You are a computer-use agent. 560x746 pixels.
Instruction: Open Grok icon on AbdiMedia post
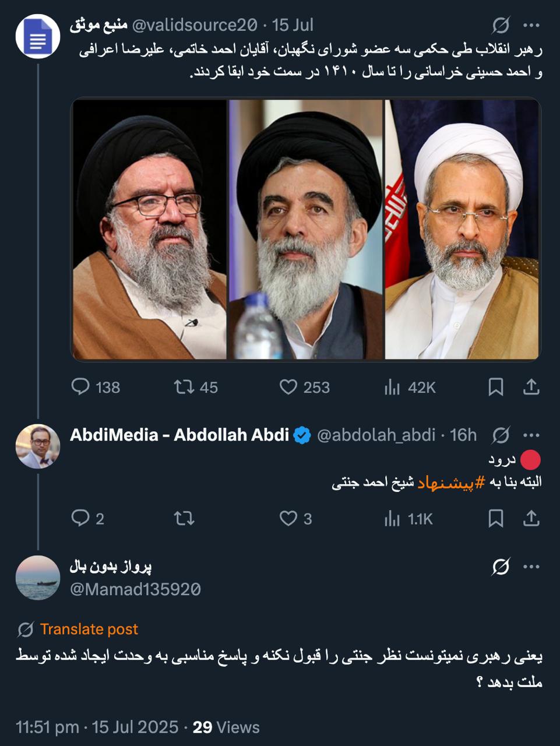pos(501,435)
